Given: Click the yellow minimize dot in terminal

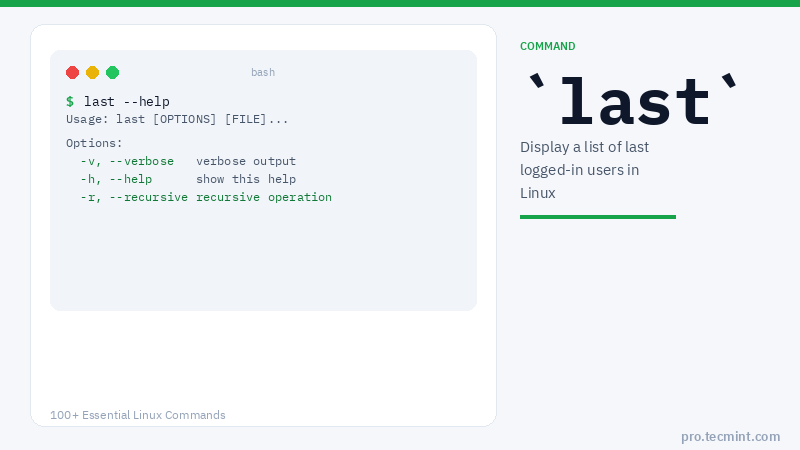Looking at the screenshot, I should click(92, 72).
